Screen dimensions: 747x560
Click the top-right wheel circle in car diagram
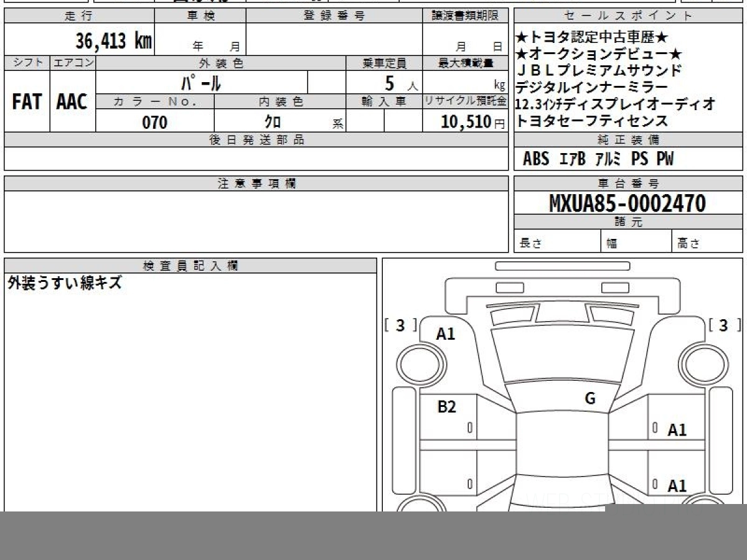tap(702, 363)
